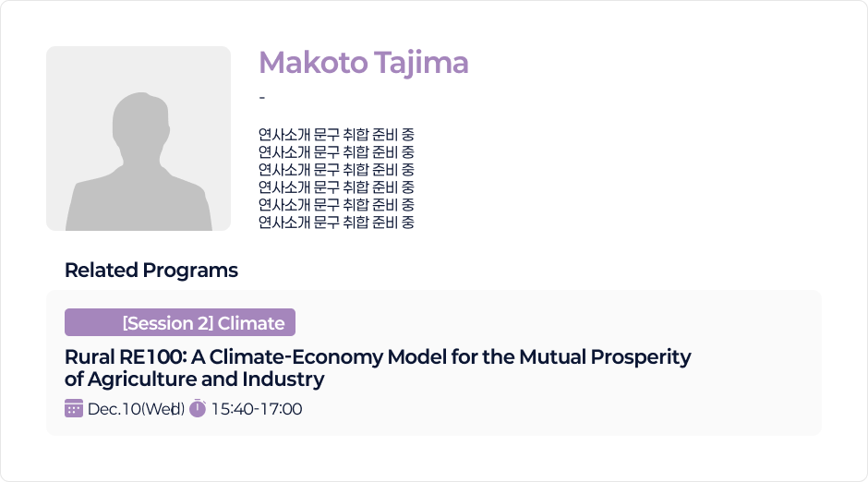Viewport: 868px width, 482px height.
Task: Click the stopwatch icon before 15:40-17:00
Action: coord(198,408)
